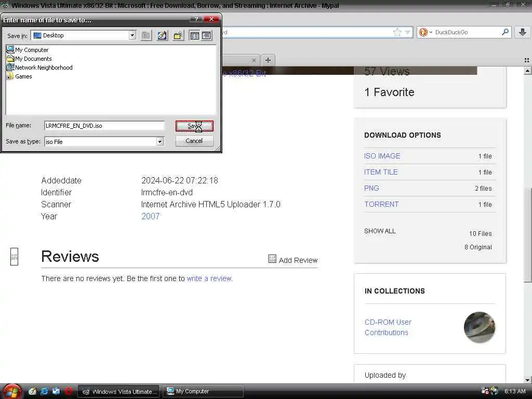Click the scroll up arrow of page scrollbar
Viewport: 532px width, 399px height.
pos(528,71)
